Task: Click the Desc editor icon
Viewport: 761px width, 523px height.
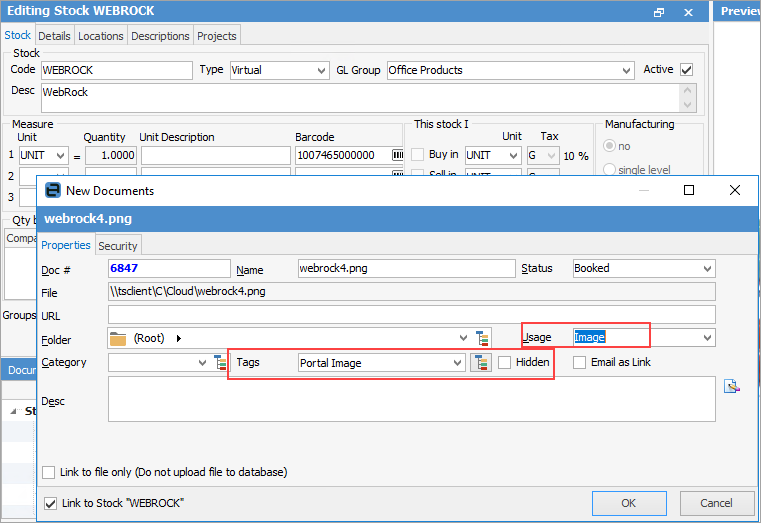Action: pos(732,386)
